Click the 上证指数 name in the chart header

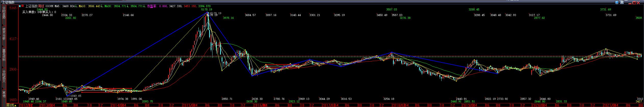[31, 6]
